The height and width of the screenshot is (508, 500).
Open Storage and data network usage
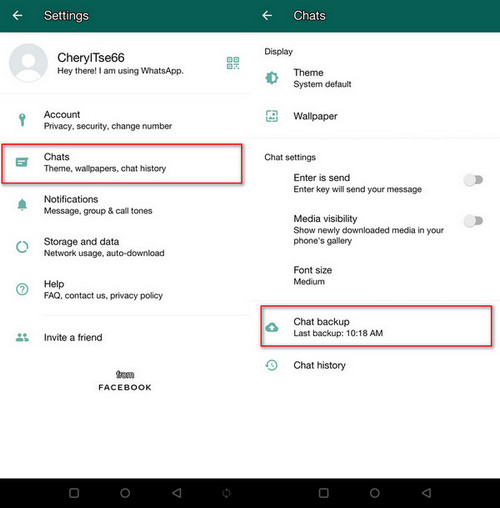125,247
